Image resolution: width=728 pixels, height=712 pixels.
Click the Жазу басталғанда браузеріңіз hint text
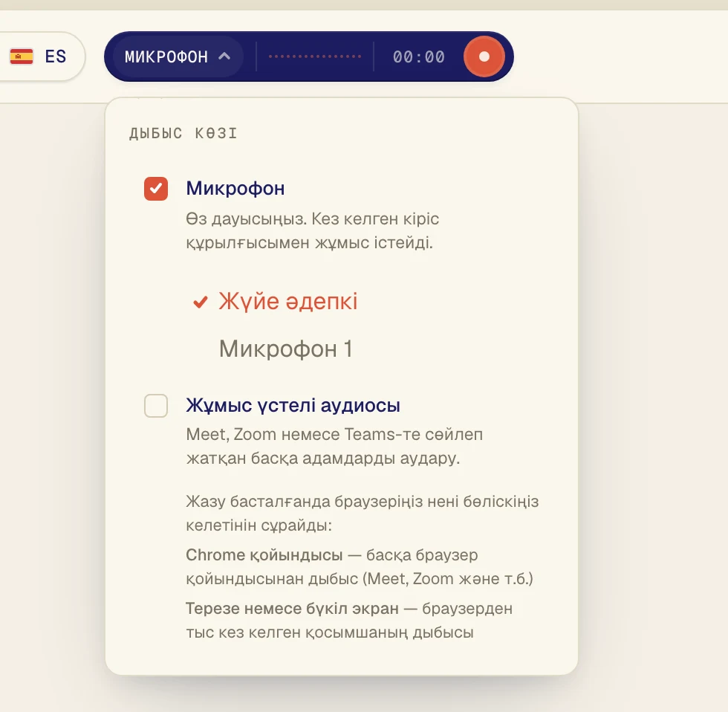click(x=363, y=514)
